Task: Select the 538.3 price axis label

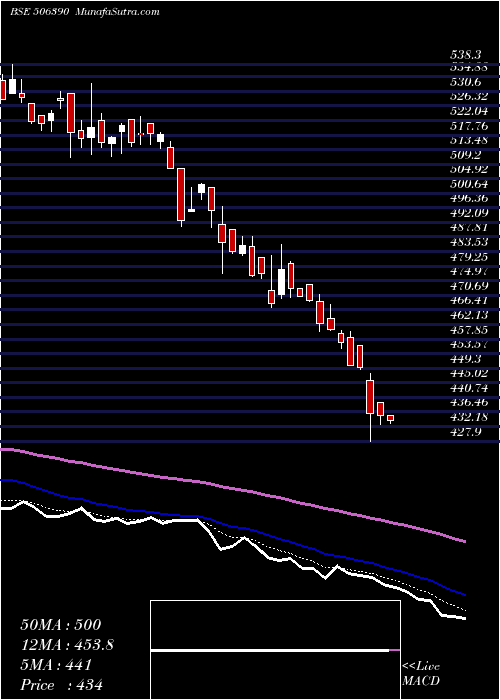Action: coord(465,55)
